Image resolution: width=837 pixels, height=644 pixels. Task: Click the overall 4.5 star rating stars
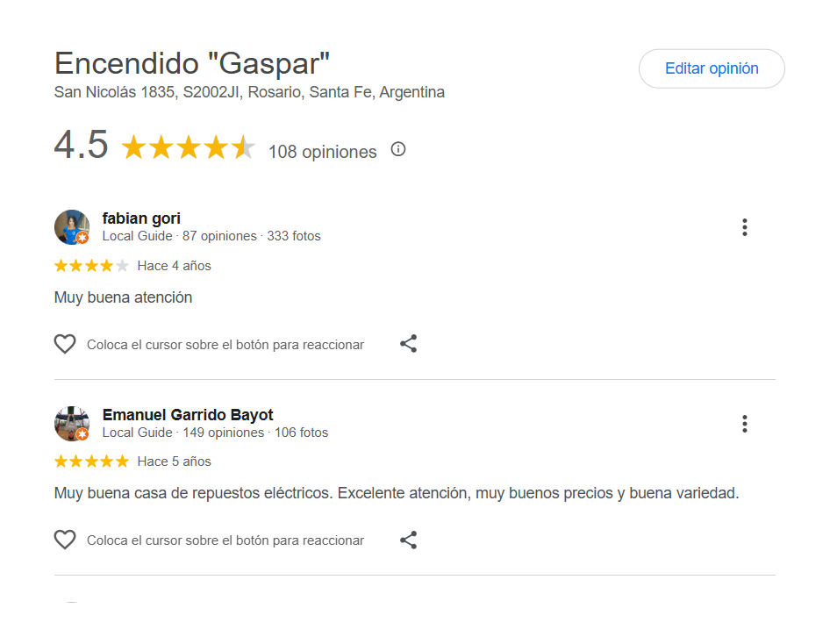pyautogui.click(x=188, y=148)
